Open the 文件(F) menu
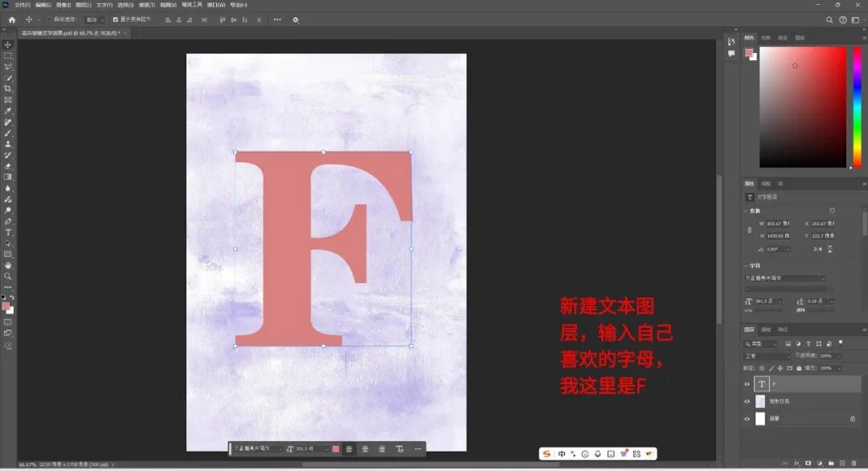Image resolution: width=868 pixels, height=471 pixels. pos(22,5)
